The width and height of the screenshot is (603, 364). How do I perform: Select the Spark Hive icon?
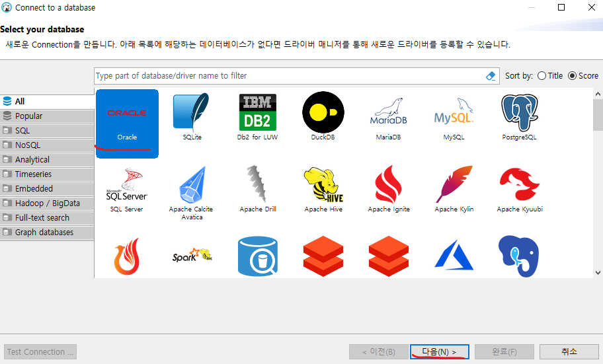(192, 256)
